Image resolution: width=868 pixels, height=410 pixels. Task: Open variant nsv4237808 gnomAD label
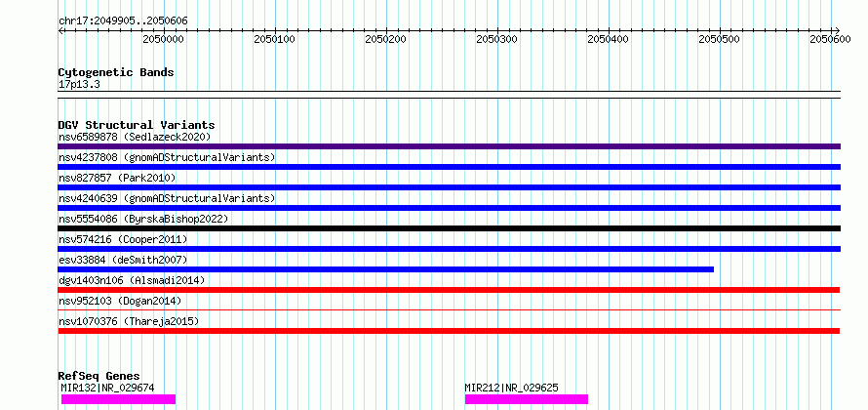coord(167,157)
